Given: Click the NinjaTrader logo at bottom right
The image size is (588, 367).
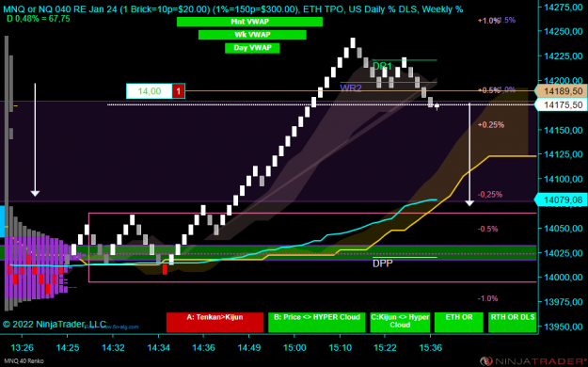Looking at the screenshot, I should click(x=533, y=361).
